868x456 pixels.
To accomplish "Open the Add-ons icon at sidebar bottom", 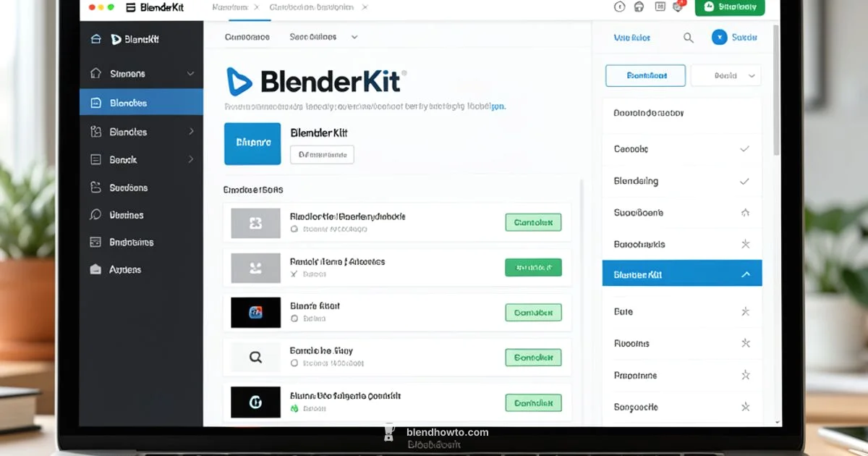I will 95,269.
